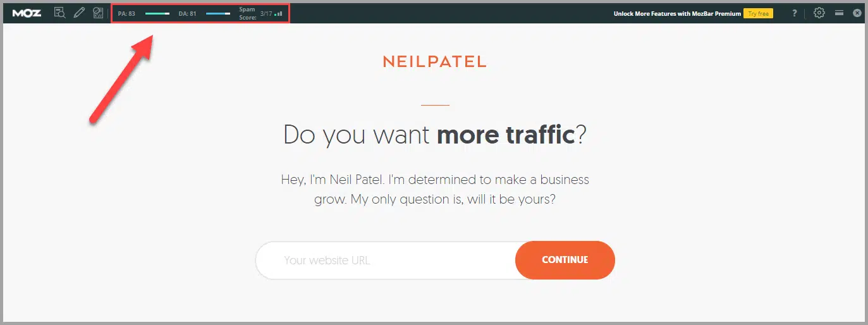Click the Your website URL field
The width and height of the screenshot is (868, 325).
point(386,260)
